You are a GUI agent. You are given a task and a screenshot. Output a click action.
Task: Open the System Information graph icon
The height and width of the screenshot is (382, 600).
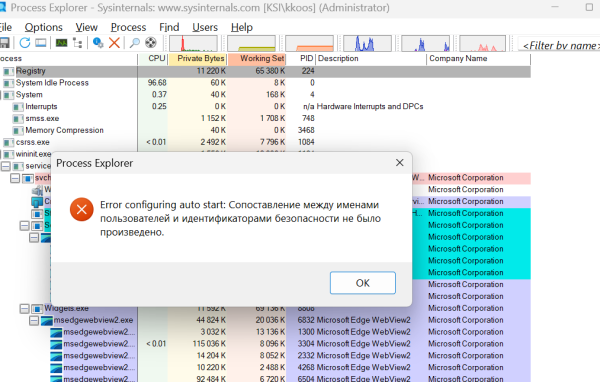pos(61,42)
